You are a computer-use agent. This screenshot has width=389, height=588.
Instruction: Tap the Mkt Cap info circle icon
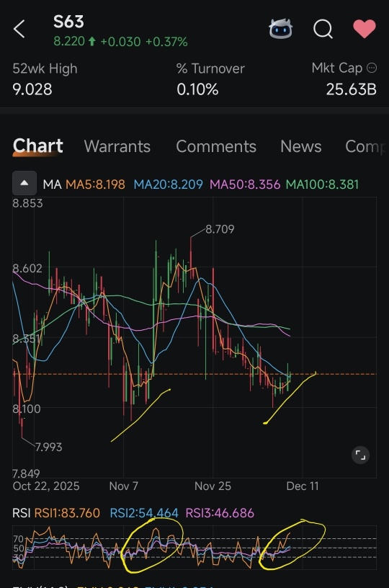pyautogui.click(x=372, y=68)
